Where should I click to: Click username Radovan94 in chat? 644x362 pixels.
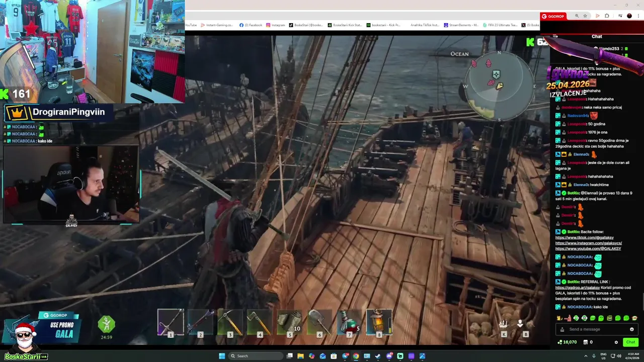coord(578,116)
